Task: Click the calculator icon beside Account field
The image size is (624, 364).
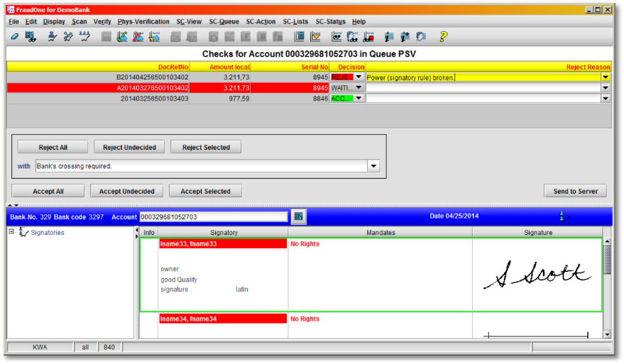Action: (299, 216)
